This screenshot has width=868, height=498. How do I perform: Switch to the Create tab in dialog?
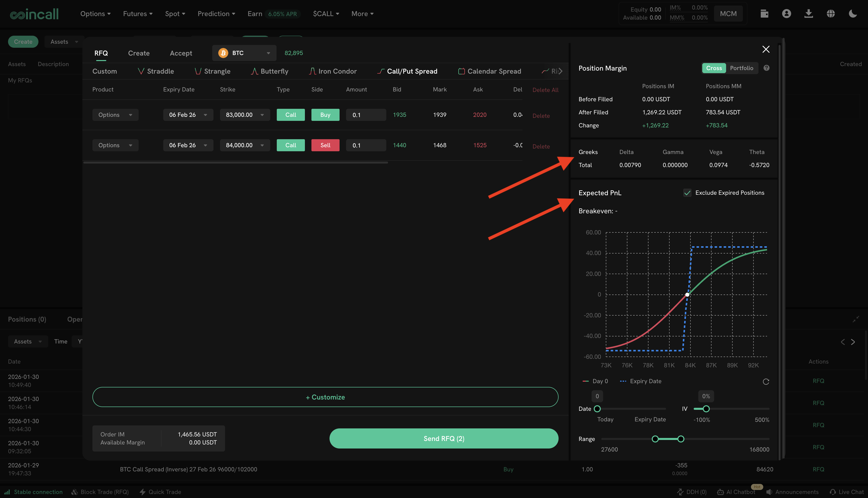point(139,53)
